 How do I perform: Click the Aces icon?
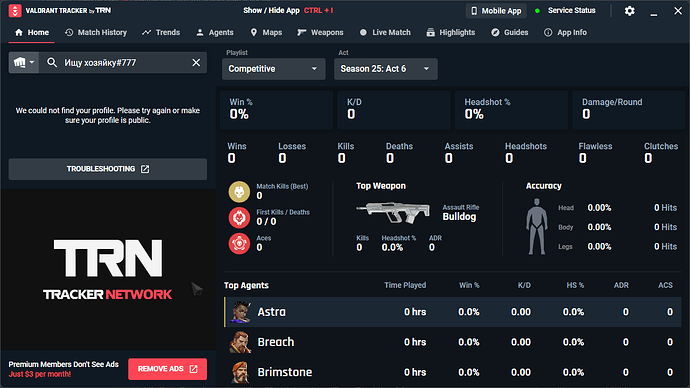pos(239,244)
